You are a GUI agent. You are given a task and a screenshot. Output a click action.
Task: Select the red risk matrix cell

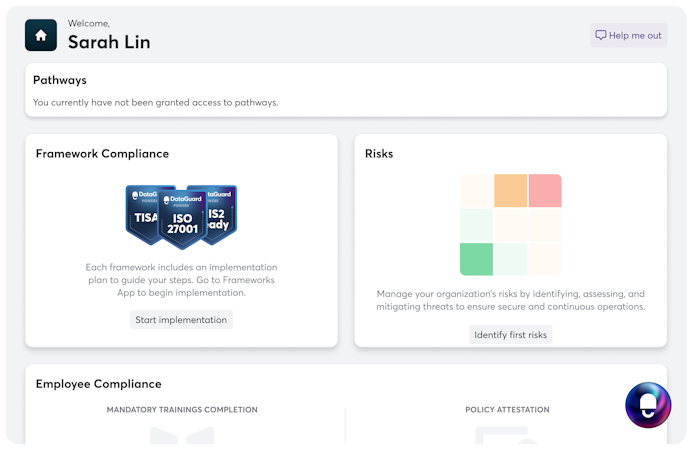click(544, 191)
